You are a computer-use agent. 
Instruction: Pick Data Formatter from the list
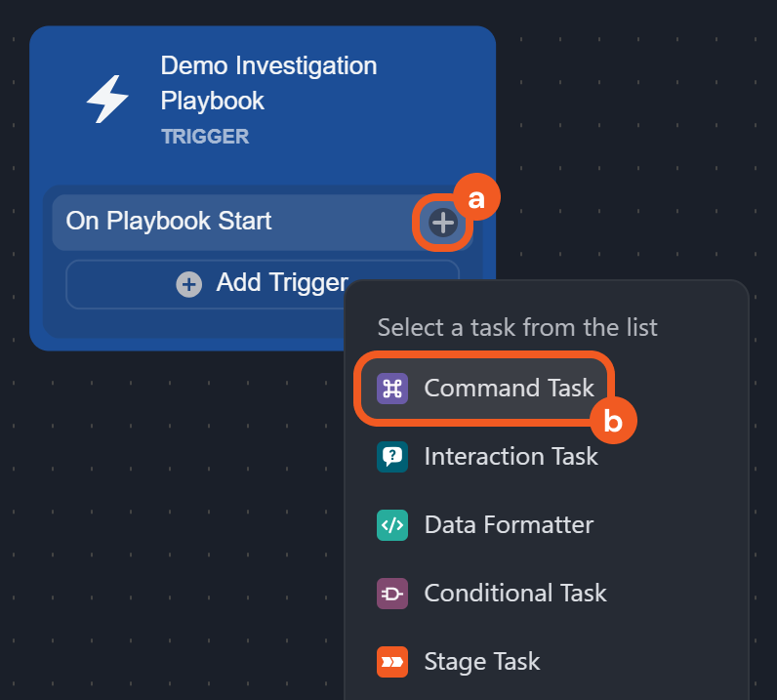pos(509,524)
